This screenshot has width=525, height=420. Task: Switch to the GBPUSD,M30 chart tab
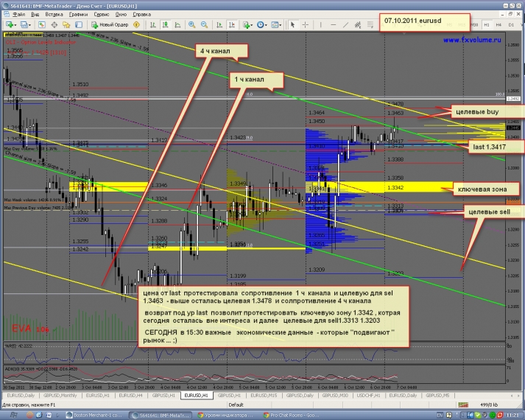coord(335,396)
